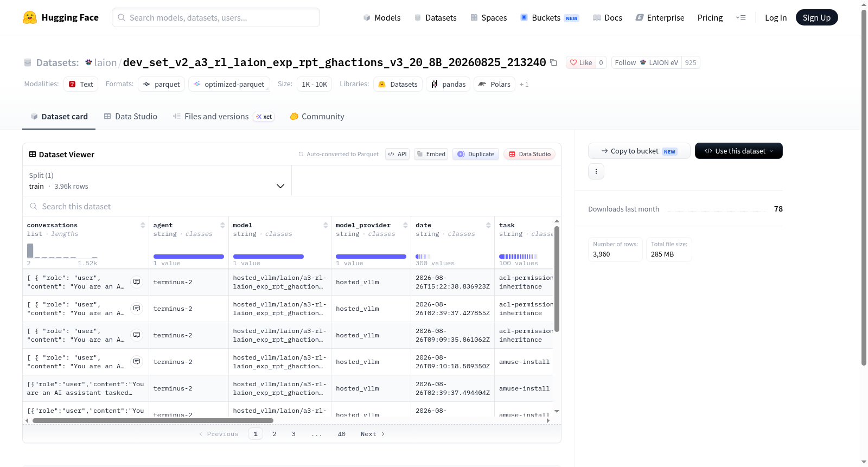Open conversation viewer icon in the third table row
The image size is (868, 467).
click(x=137, y=335)
